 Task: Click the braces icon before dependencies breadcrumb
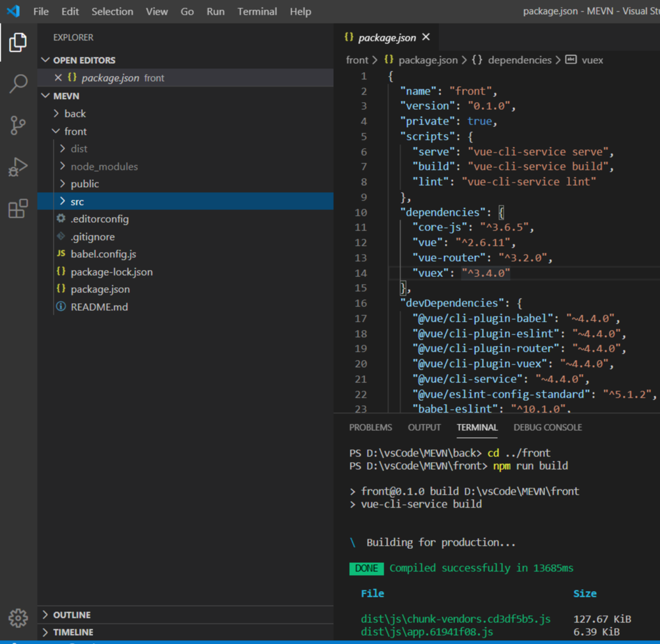coord(477,60)
